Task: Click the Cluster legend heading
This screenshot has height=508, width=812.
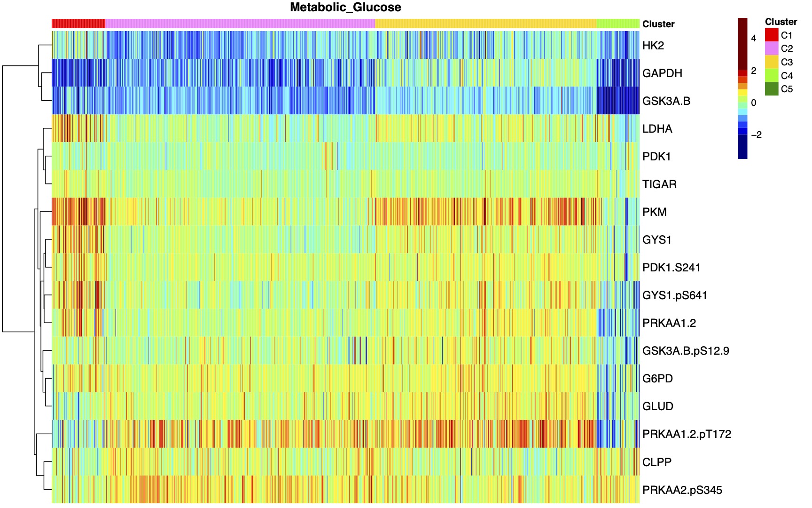Action: coord(781,22)
